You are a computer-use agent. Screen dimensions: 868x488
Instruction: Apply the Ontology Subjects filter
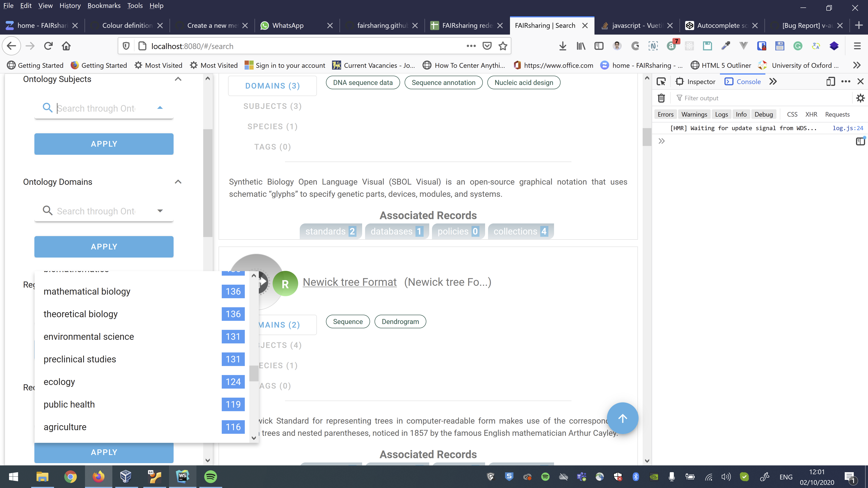click(104, 144)
